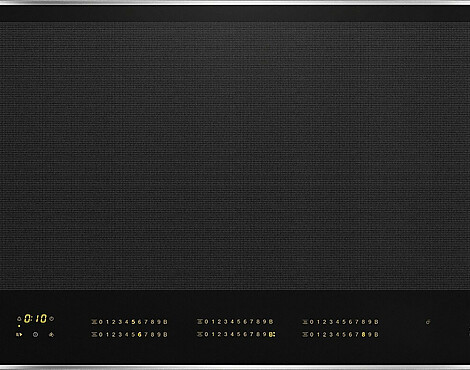Set top-left zone to power level 5

[x=133, y=322]
